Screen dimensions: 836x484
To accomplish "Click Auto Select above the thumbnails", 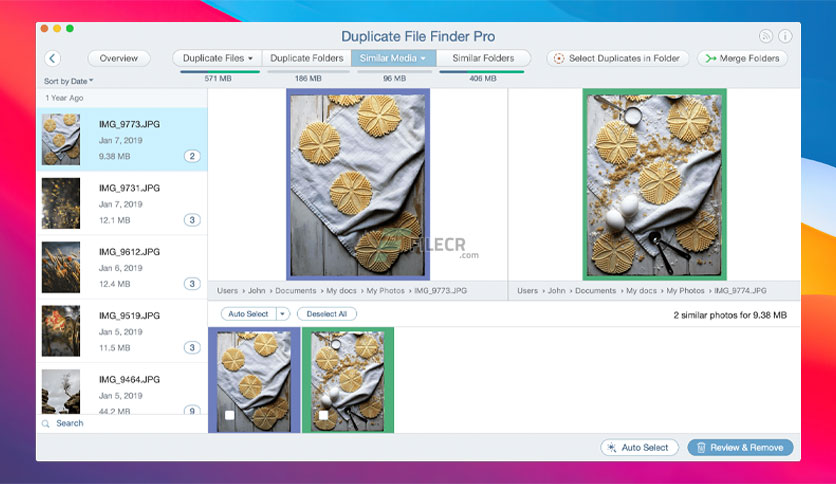I will [x=248, y=314].
